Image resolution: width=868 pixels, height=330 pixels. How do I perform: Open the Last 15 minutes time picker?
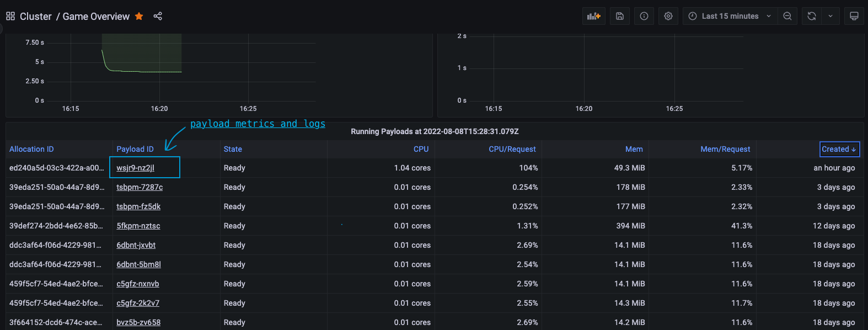730,16
